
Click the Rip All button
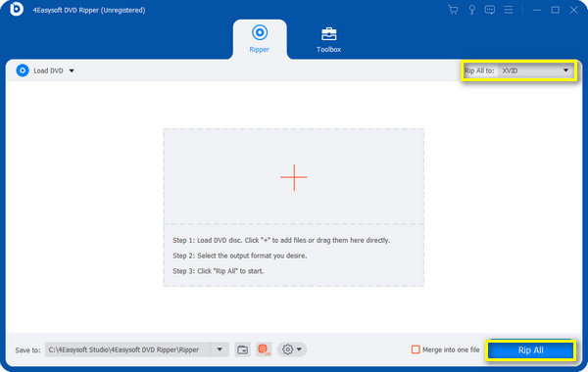(530, 350)
